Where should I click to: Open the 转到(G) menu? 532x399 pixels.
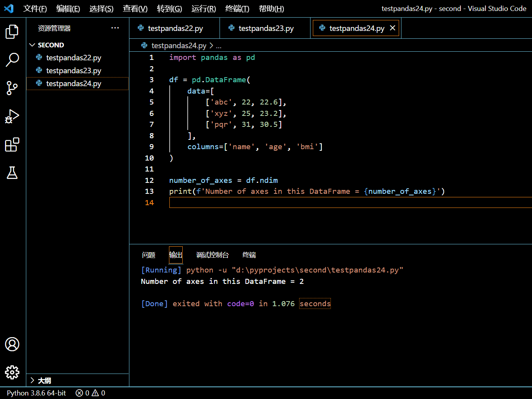[169, 9]
